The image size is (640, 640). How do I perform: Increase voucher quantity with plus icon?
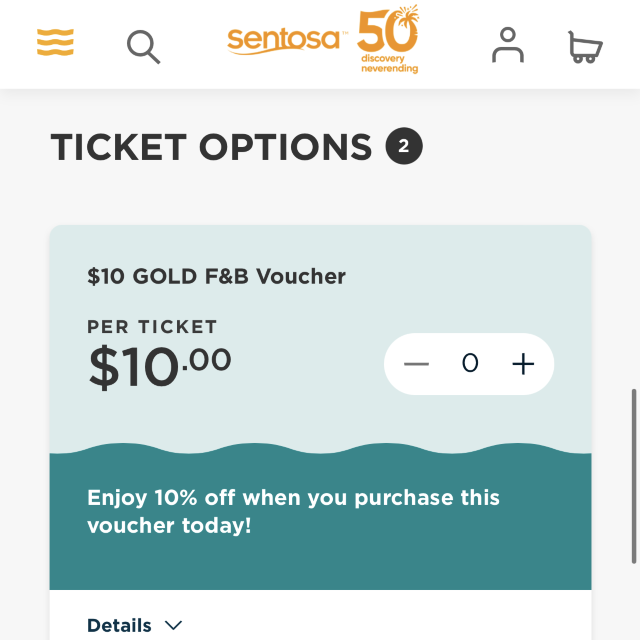pyautogui.click(x=523, y=364)
